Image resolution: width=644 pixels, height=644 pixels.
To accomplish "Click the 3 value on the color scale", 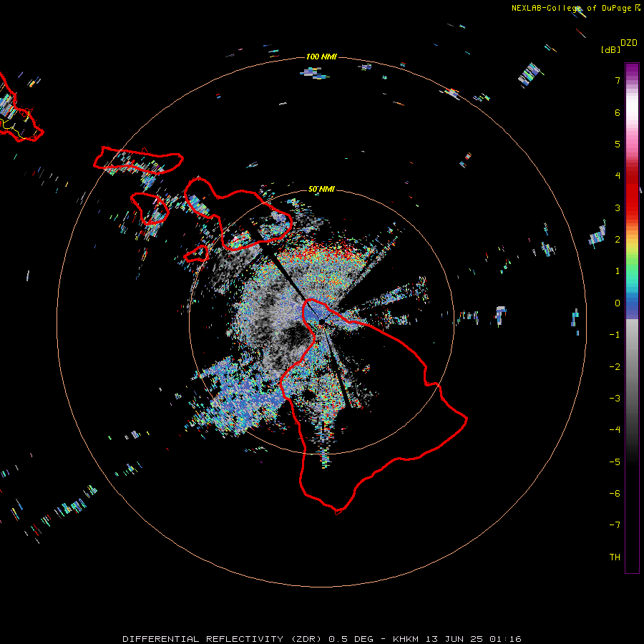I will point(618,208).
